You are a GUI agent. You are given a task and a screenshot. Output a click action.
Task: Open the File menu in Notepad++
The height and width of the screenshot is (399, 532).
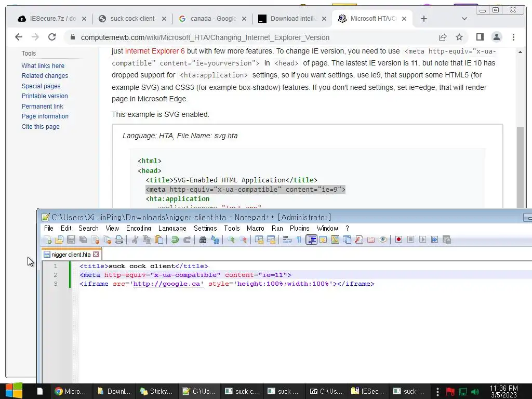pyautogui.click(x=49, y=229)
